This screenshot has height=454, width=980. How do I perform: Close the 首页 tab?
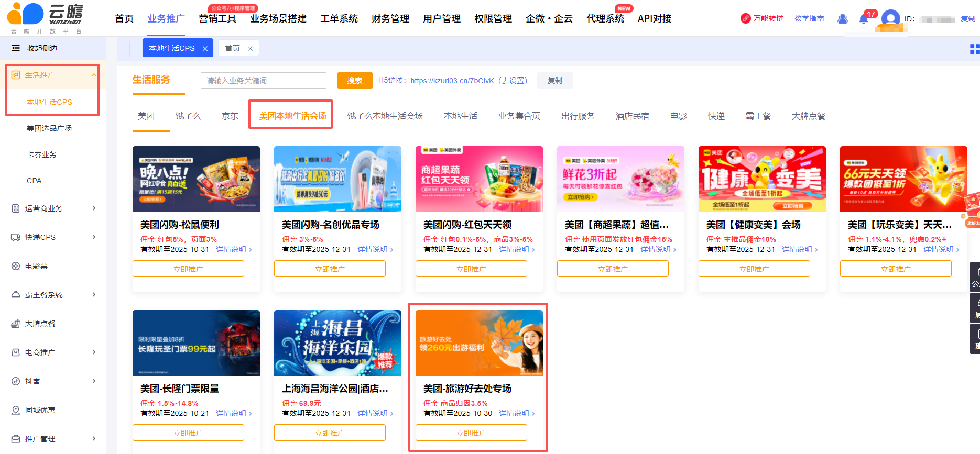(x=251, y=49)
